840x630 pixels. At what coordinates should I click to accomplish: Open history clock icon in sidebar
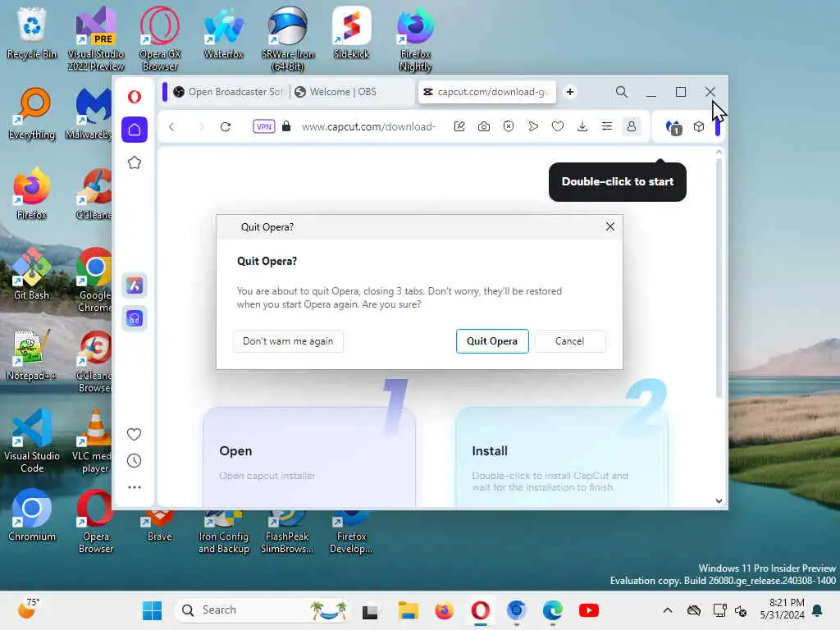pos(134,461)
